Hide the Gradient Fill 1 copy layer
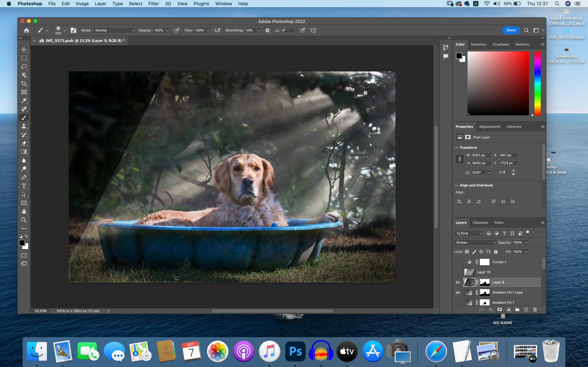This screenshot has width=588, height=367. coord(458,292)
